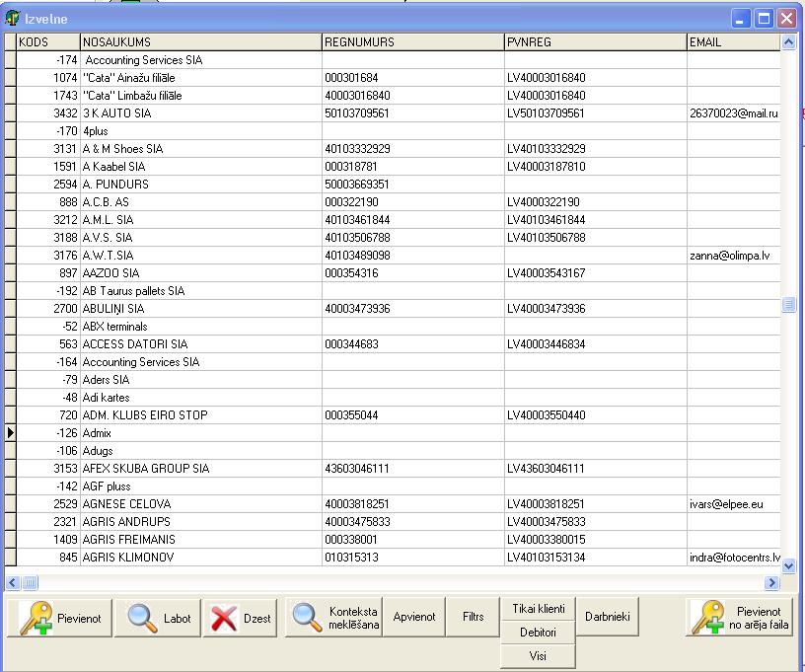Delete record with the Dzest button

[241, 618]
